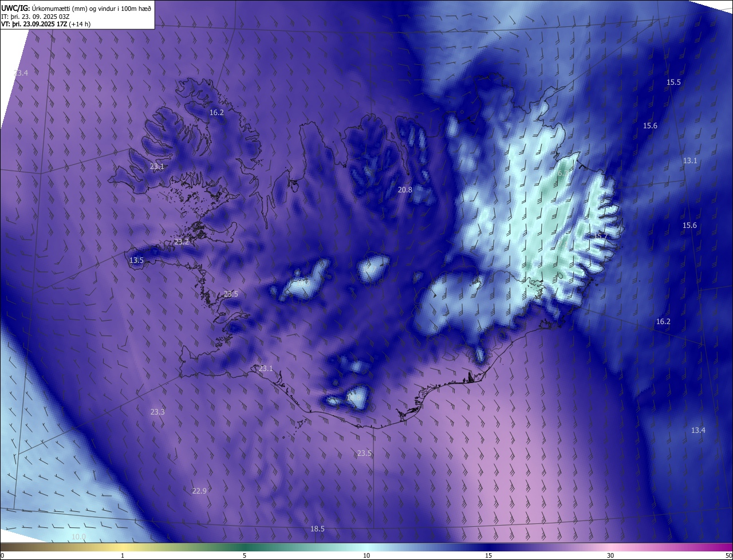
Task: Select the '13.4' value label
Action: coord(698,430)
